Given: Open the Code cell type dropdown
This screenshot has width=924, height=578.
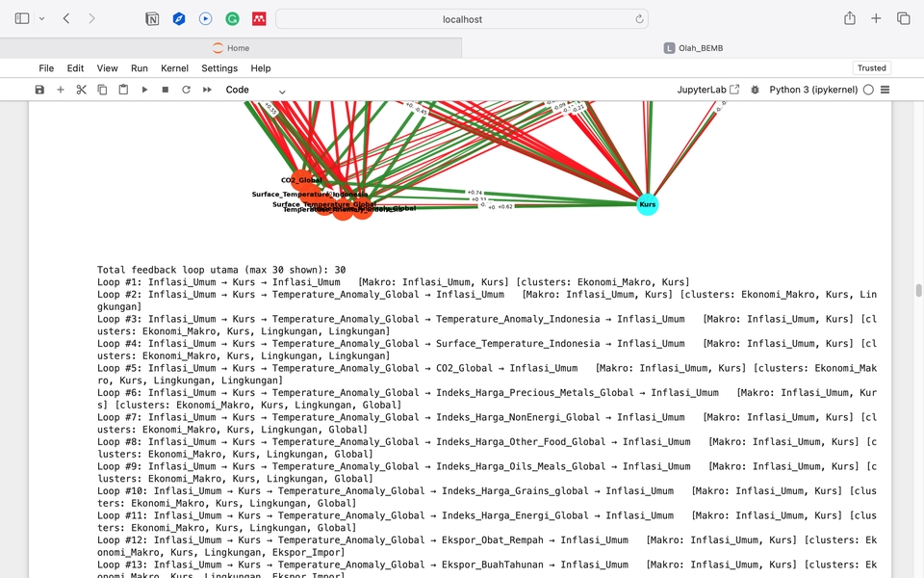Looking at the screenshot, I should pyautogui.click(x=255, y=90).
